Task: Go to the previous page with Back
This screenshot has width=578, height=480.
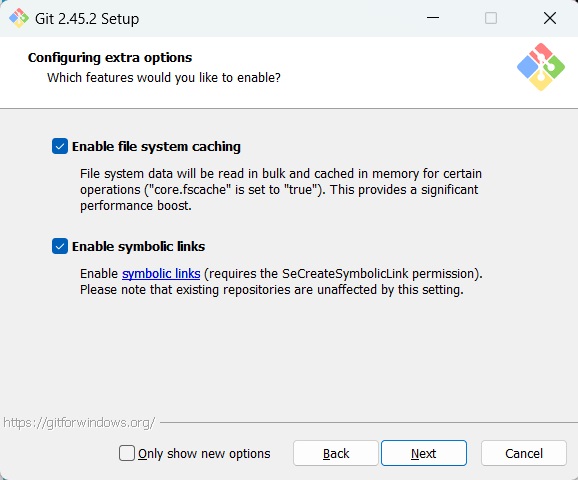Action: pos(336,453)
